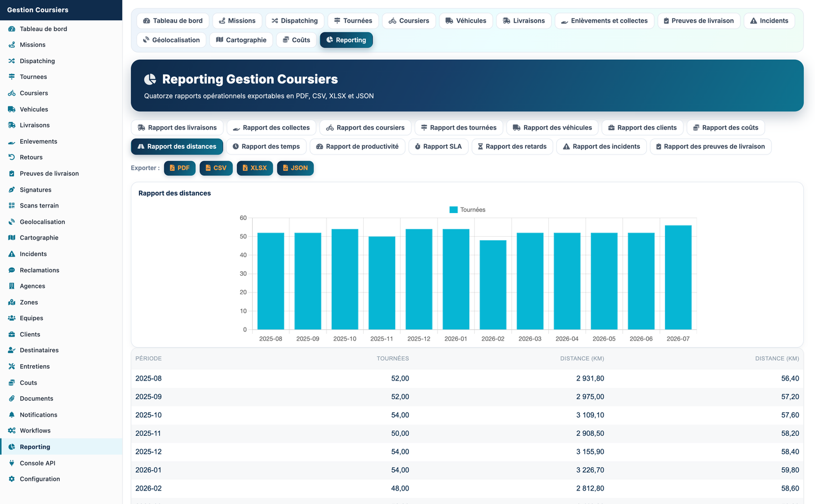Switch to Rapport des temps tab
The width and height of the screenshot is (815, 504).
click(x=266, y=147)
